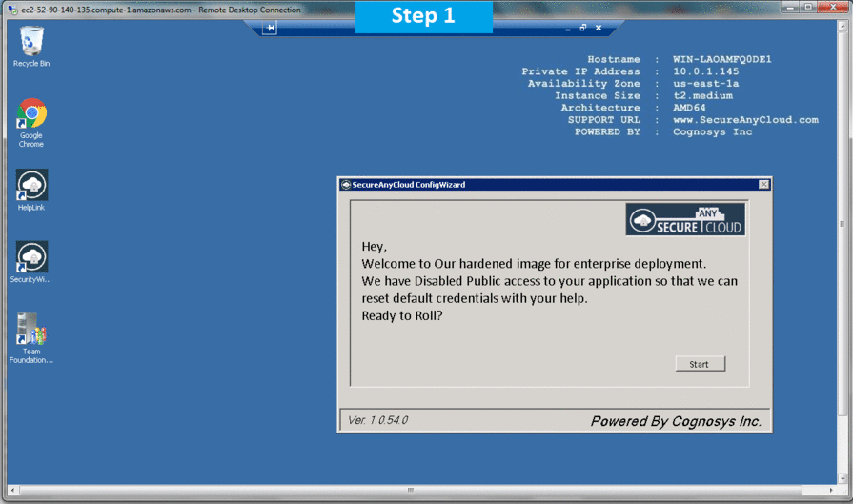Minimize the remote session from the connection bar
This screenshot has height=504, width=853.
pos(568,29)
